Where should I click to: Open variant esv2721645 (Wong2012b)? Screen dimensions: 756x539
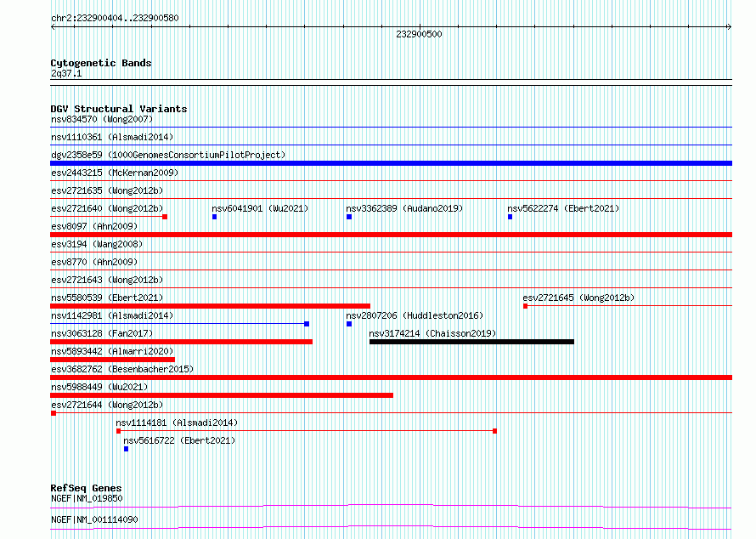(x=578, y=298)
